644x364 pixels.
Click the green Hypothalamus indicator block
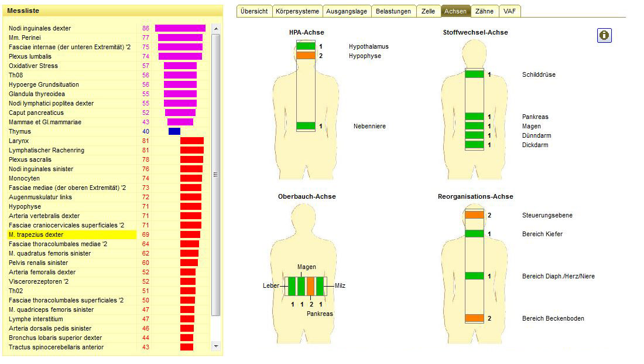click(x=306, y=46)
